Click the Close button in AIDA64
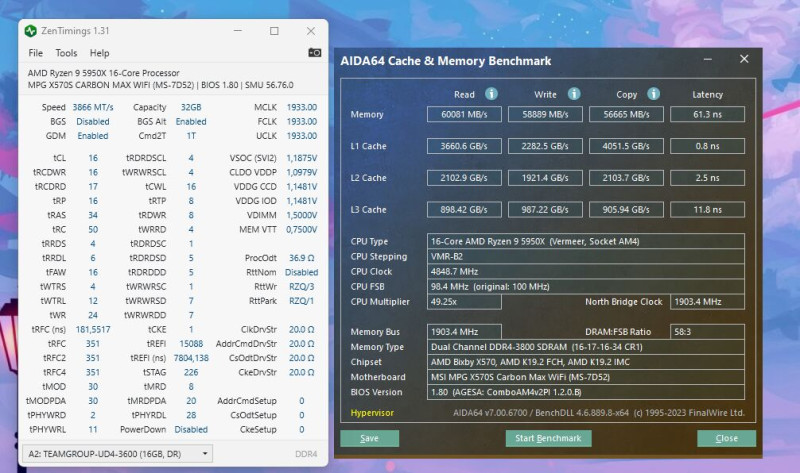The image size is (800, 473). [727, 438]
